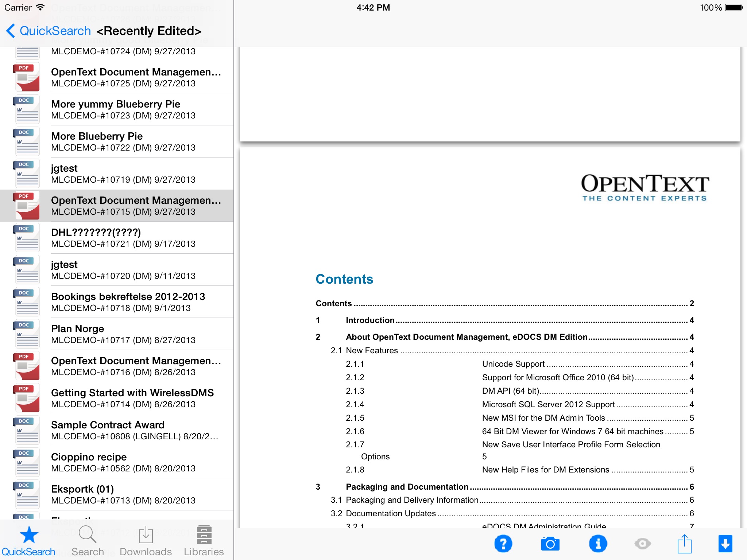Jump to 'Support for Microsoft Office 2010 (64 bit)'
The image size is (747, 560).
[520, 377]
